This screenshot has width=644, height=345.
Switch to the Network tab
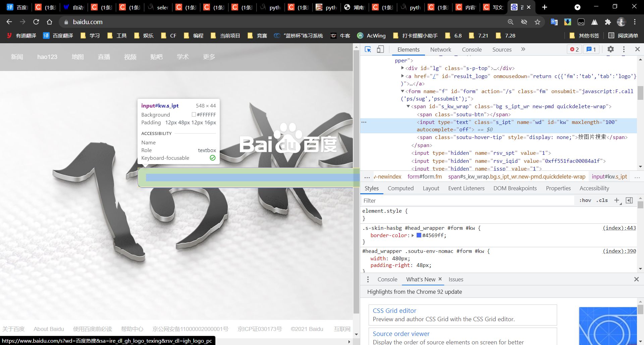[440, 50]
